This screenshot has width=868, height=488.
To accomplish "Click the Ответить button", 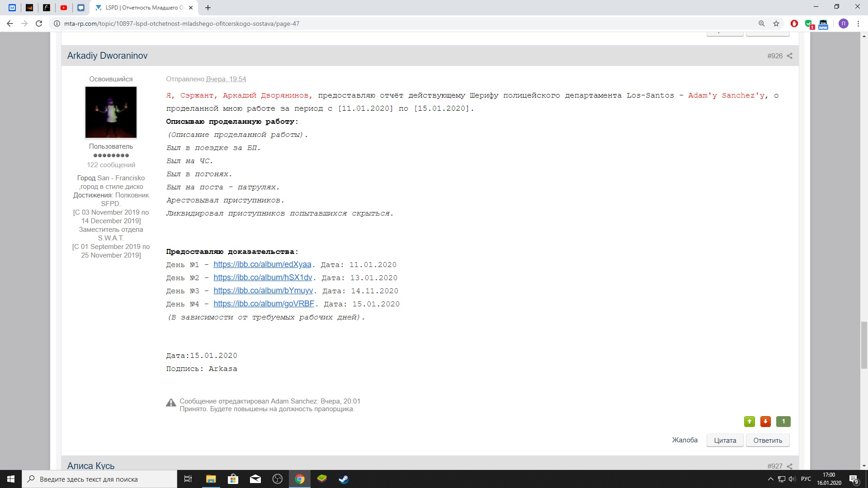I will (767, 441).
